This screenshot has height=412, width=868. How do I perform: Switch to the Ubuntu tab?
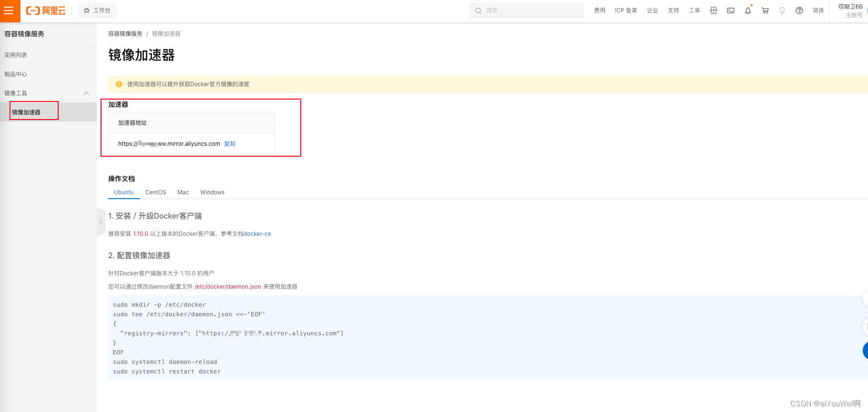(124, 192)
